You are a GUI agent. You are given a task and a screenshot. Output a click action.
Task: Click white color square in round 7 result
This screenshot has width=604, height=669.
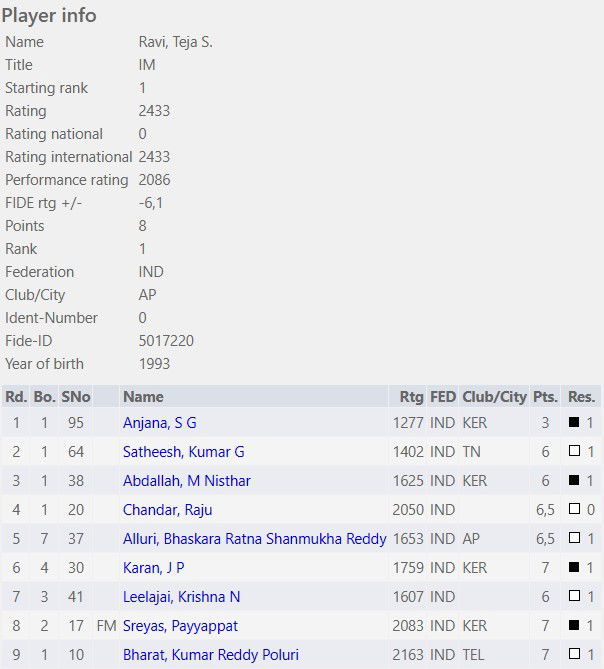(574, 597)
